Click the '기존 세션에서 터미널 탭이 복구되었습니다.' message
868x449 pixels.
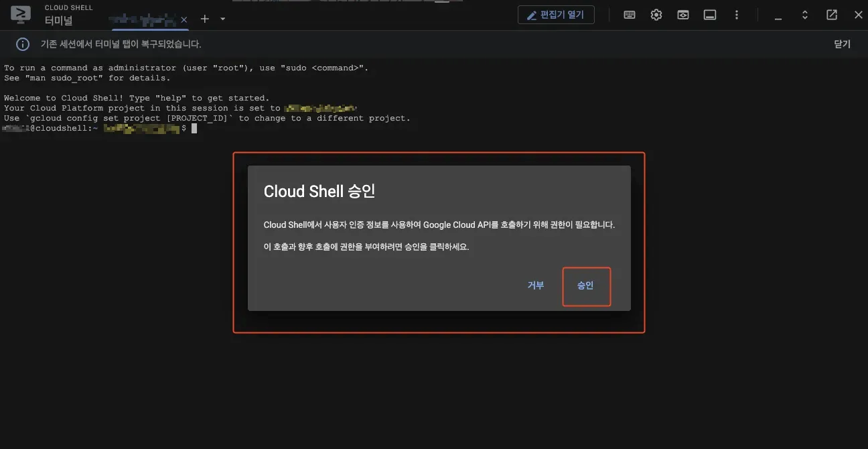coord(121,44)
